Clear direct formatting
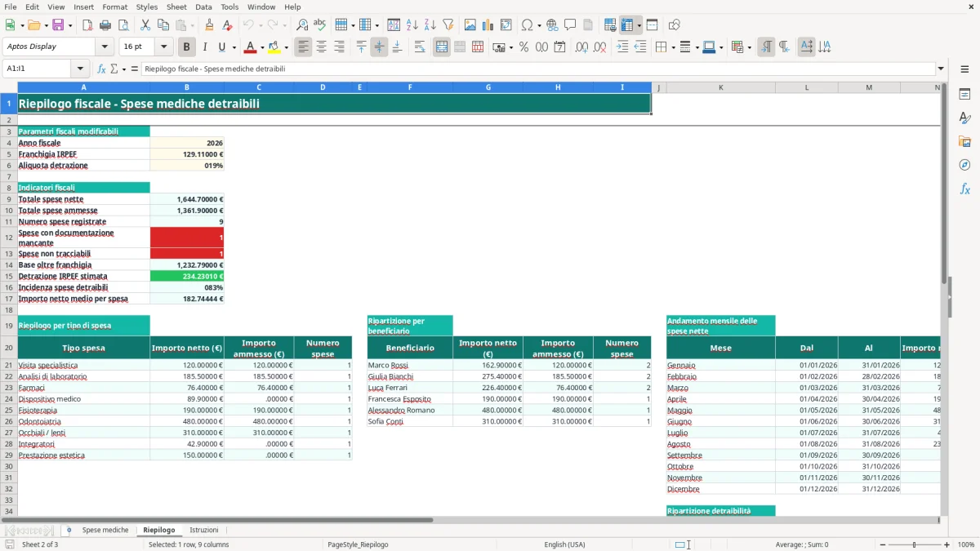This screenshot has height=551, width=980. pos(228,25)
